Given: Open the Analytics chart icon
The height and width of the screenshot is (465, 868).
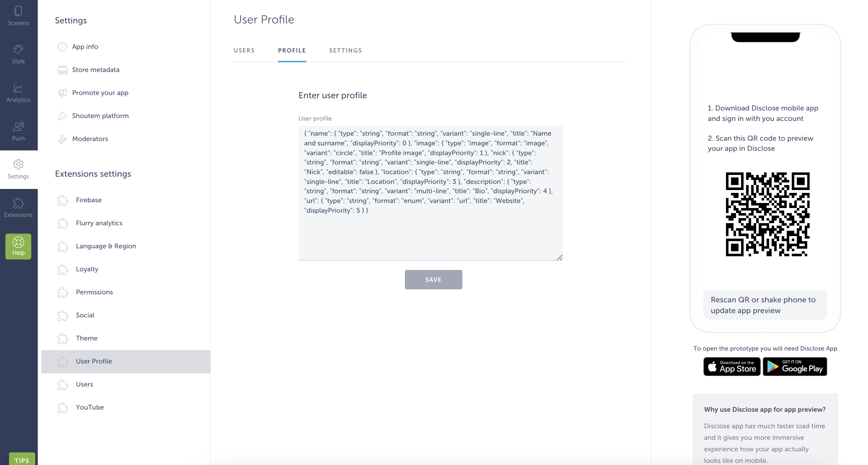Looking at the screenshot, I should pos(18,88).
